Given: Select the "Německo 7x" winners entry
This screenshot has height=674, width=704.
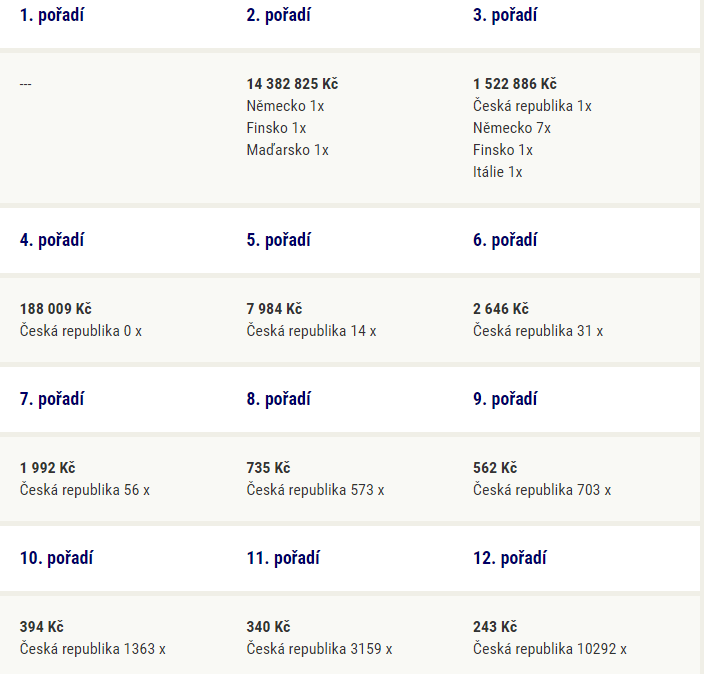Looking at the screenshot, I should [511, 128].
